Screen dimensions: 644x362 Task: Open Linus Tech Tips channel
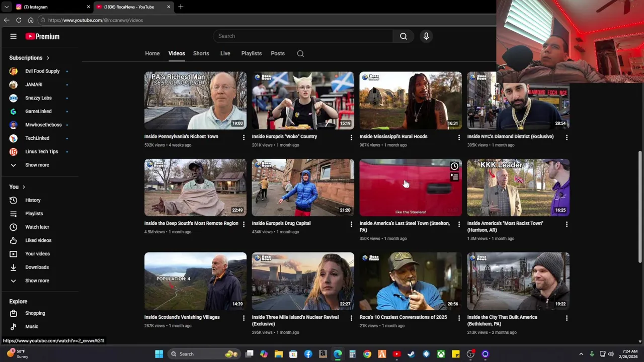[x=41, y=151]
